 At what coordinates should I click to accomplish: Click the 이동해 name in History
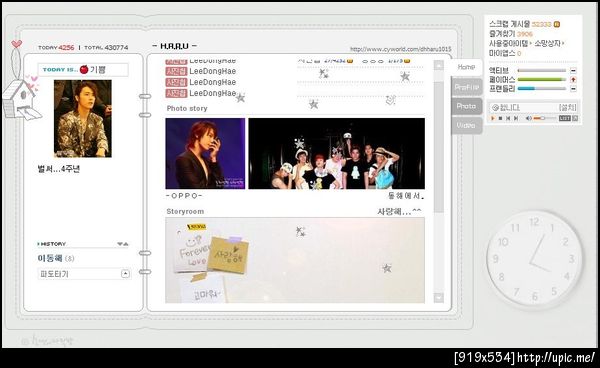click(x=50, y=258)
